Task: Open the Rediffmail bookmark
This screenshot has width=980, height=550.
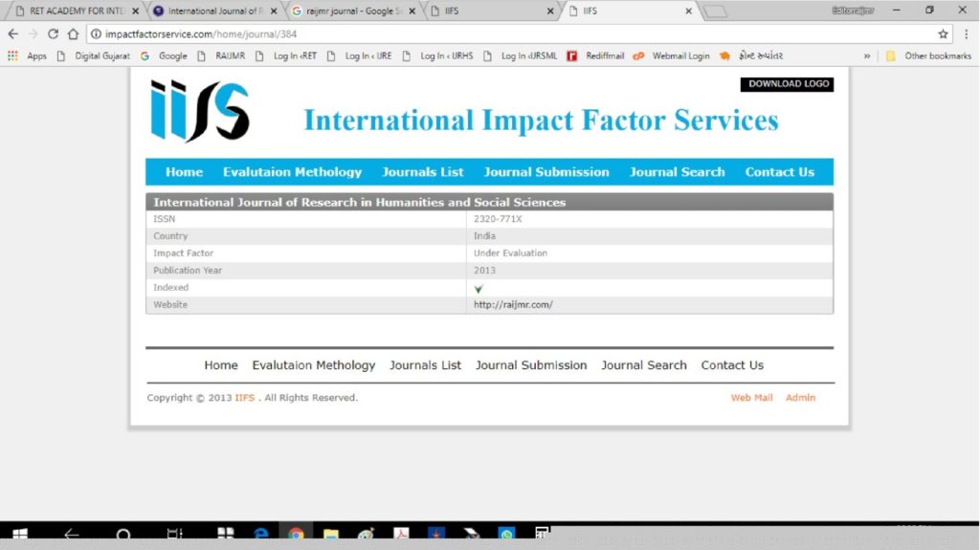Action: (x=595, y=55)
